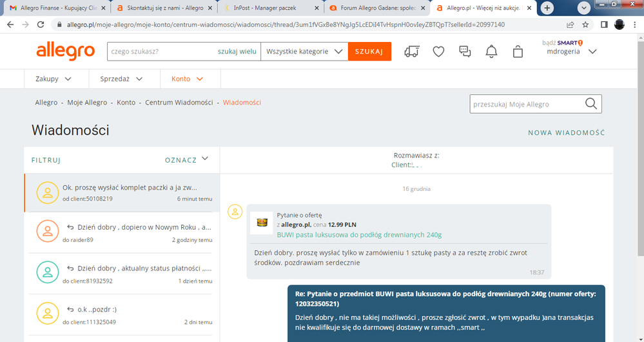Image resolution: width=644 pixels, height=342 pixels.
Task: Switch to Skontaktuj się z nami tab
Action: point(164,8)
